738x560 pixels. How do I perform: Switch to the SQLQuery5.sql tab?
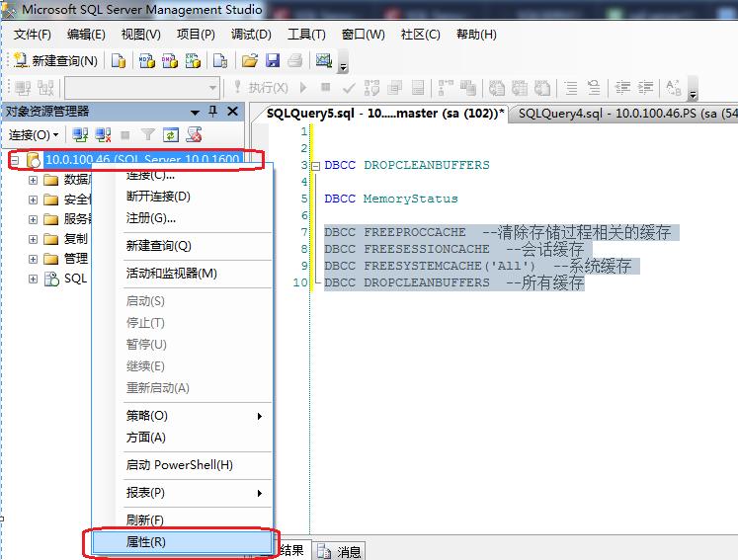click(x=385, y=114)
